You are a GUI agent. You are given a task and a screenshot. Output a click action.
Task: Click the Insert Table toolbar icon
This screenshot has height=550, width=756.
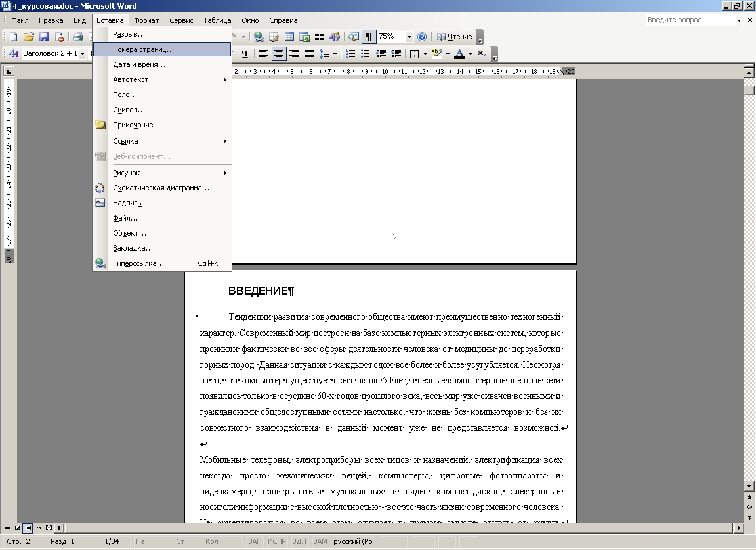point(289,37)
